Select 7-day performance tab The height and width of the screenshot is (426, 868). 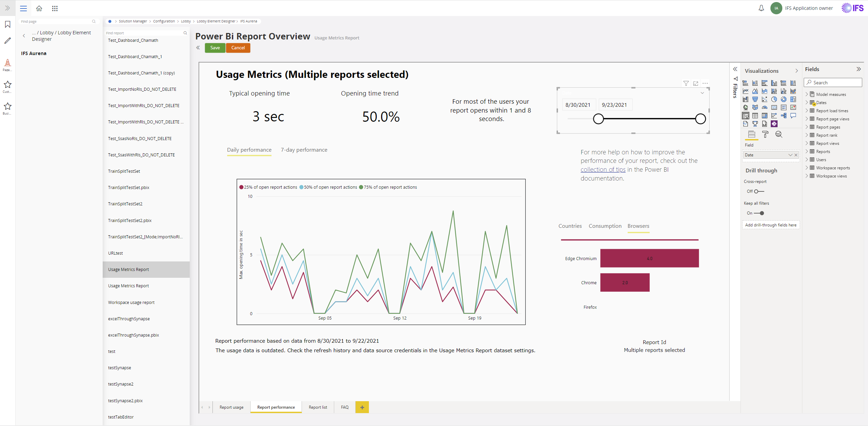[304, 150]
